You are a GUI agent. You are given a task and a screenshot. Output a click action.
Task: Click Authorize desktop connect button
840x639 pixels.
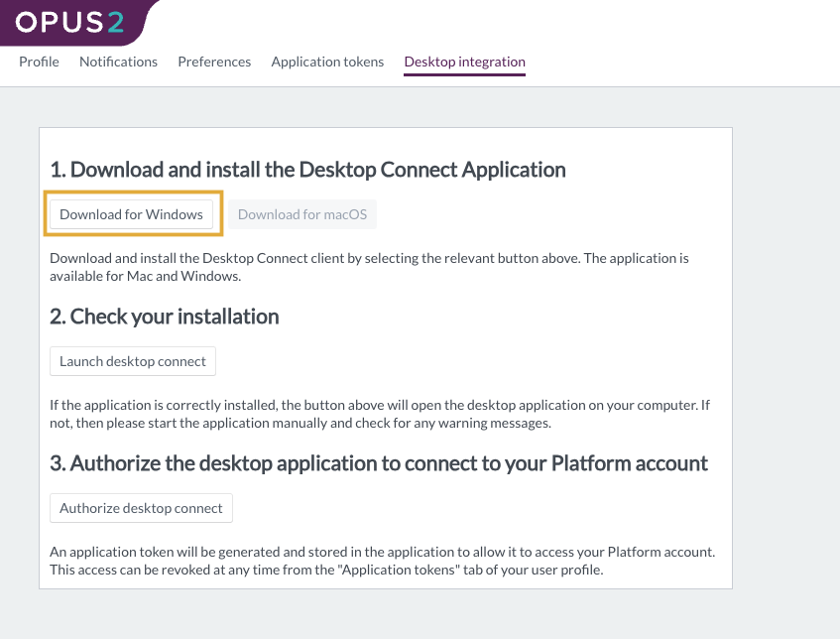pyautogui.click(x=141, y=508)
